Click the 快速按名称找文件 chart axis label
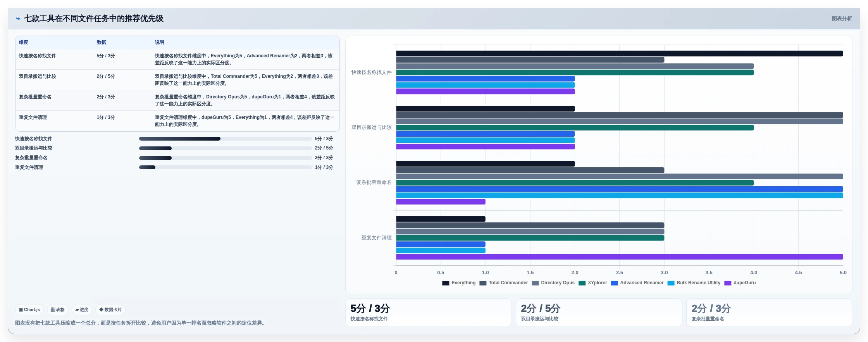This screenshot has width=868, height=342. pos(372,72)
